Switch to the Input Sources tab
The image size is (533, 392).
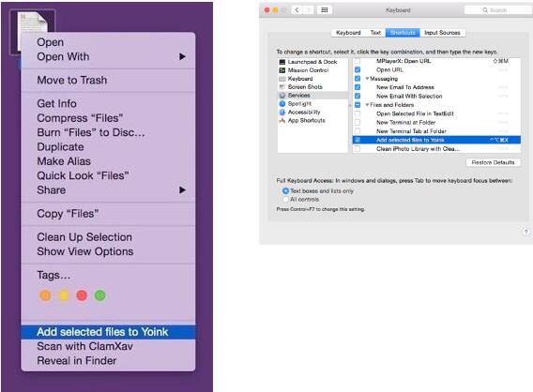coord(442,33)
